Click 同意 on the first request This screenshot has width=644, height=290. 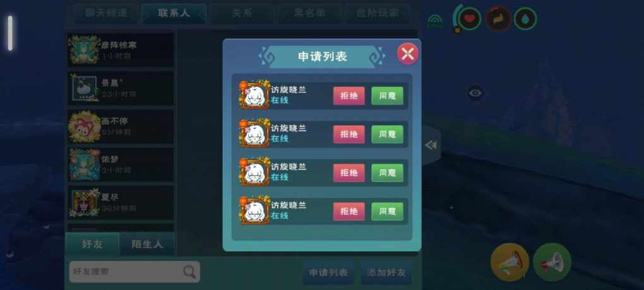tap(387, 95)
